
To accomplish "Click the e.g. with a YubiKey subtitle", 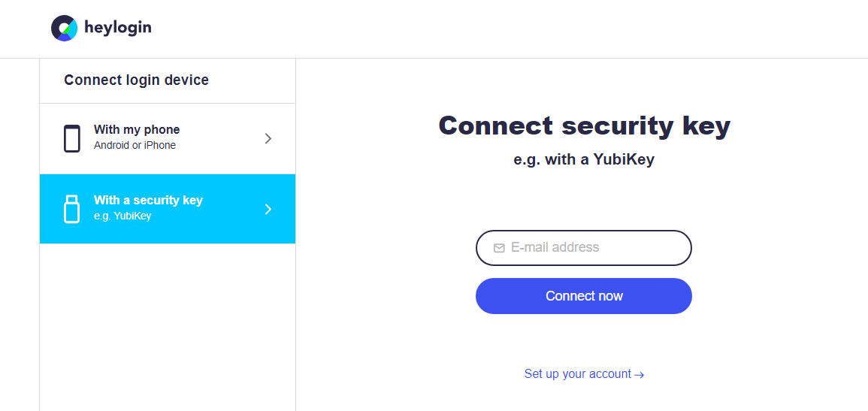I will point(584,159).
